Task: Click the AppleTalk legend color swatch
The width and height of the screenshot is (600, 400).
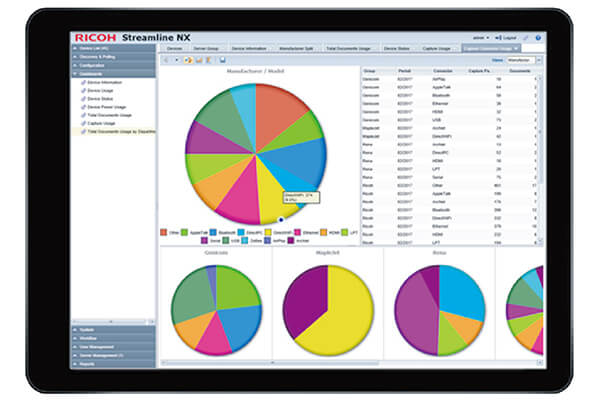Action: pyautogui.click(x=184, y=232)
